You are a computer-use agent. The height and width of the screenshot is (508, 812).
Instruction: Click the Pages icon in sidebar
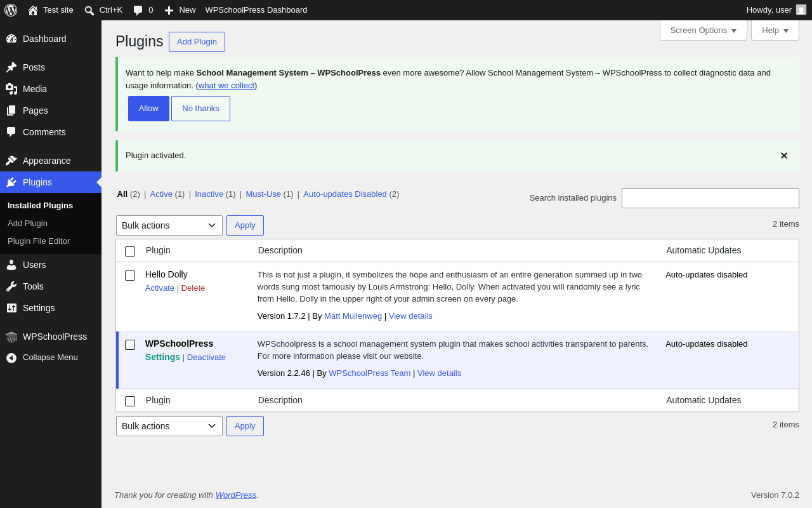pyautogui.click(x=11, y=110)
